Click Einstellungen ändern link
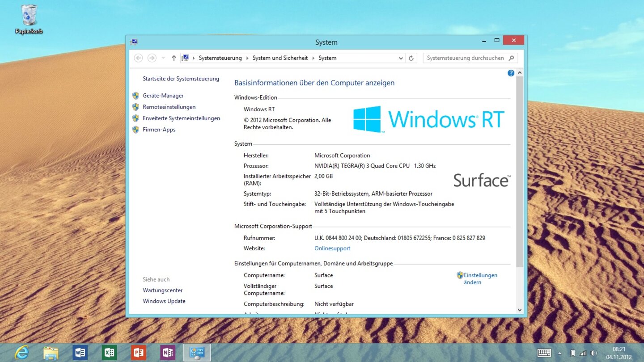The width and height of the screenshot is (644, 362). (x=480, y=279)
